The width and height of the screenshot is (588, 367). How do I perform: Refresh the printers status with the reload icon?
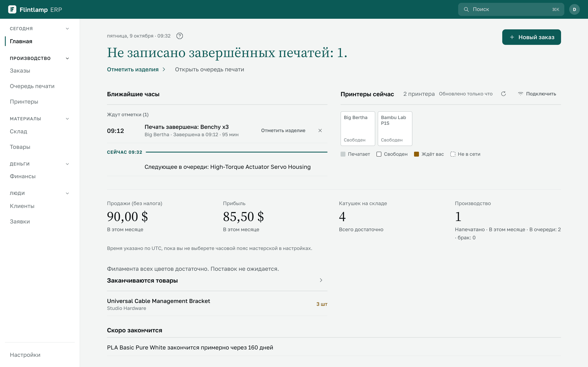click(503, 94)
